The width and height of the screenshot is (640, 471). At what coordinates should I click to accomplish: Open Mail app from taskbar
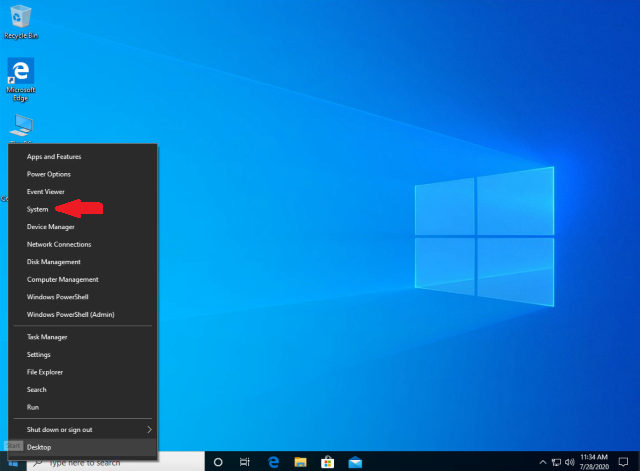[355, 462]
